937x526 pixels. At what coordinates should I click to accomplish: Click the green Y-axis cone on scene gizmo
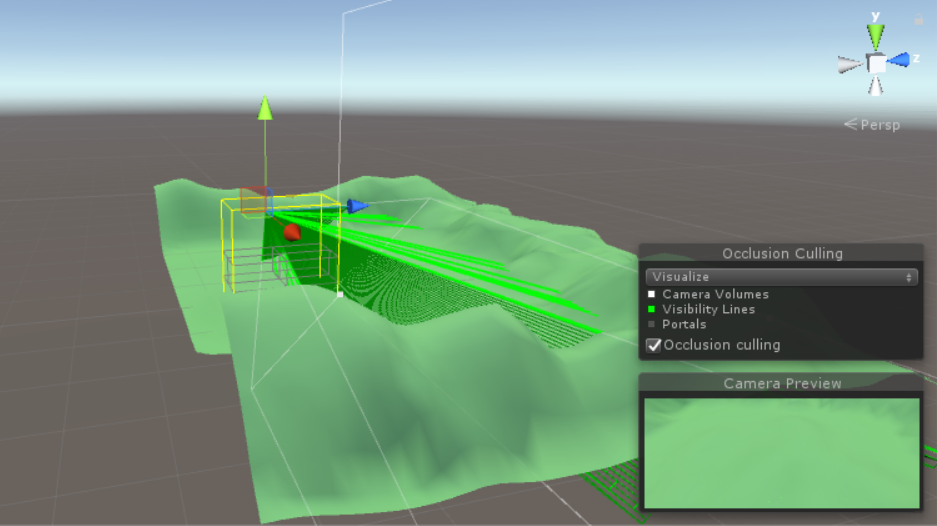[x=876, y=37]
